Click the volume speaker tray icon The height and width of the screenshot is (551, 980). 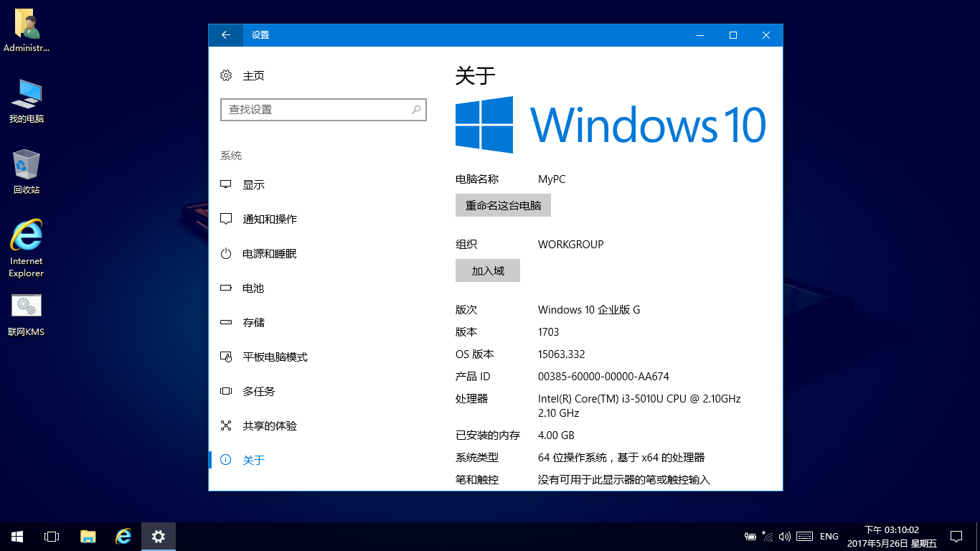click(785, 537)
